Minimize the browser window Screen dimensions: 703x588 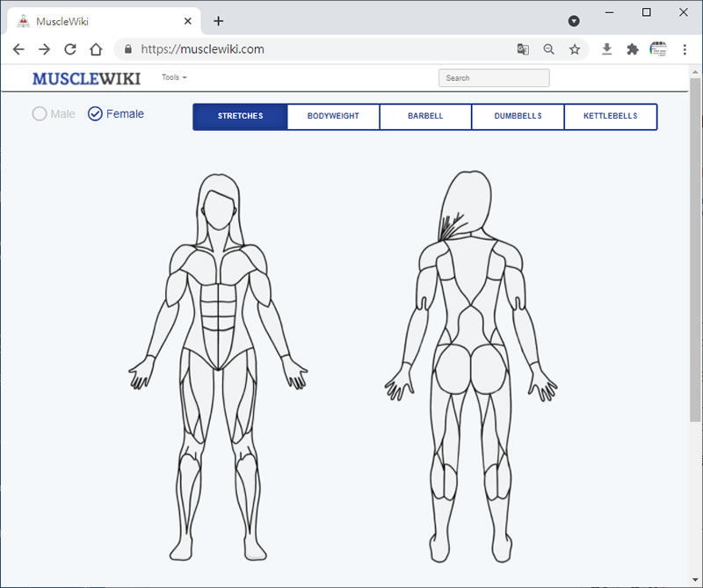(x=609, y=12)
